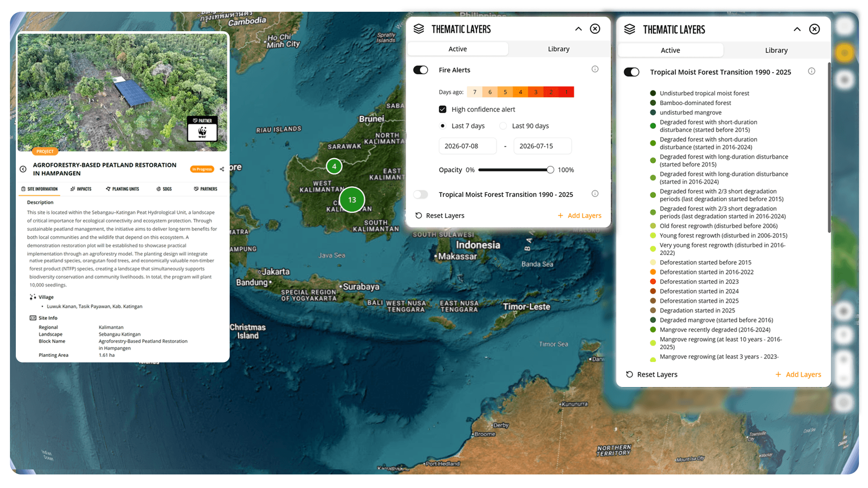
Task: Select Last 7 days radio option
Action: [x=443, y=126]
